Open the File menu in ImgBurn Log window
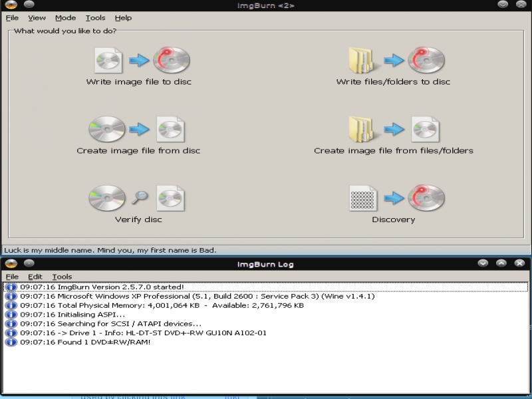532x399 pixels. pos(12,277)
